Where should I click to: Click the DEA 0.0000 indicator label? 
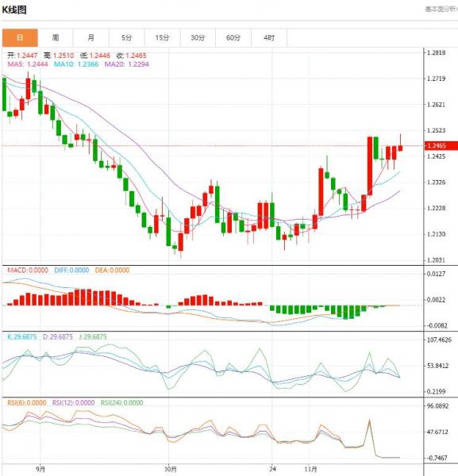pyautogui.click(x=112, y=271)
